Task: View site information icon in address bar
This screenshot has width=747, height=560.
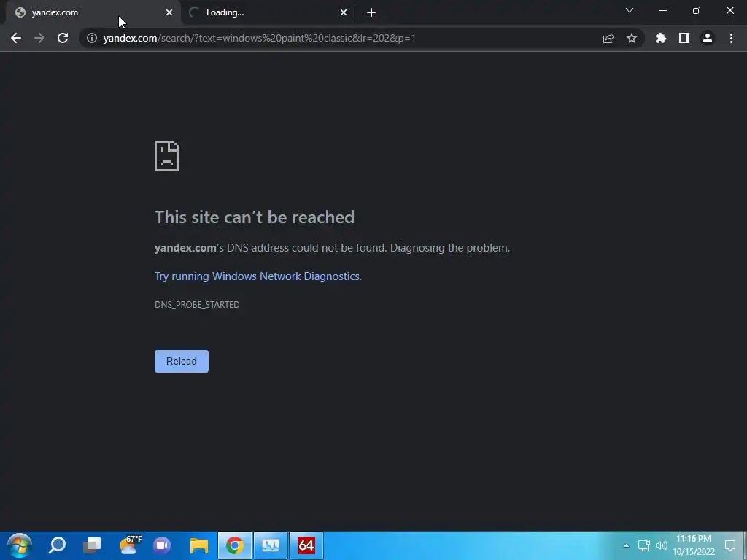Action: click(x=91, y=38)
